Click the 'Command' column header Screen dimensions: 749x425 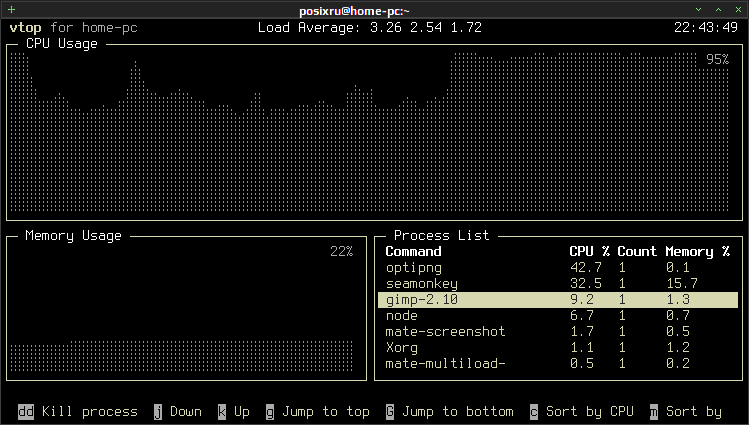[x=413, y=251]
